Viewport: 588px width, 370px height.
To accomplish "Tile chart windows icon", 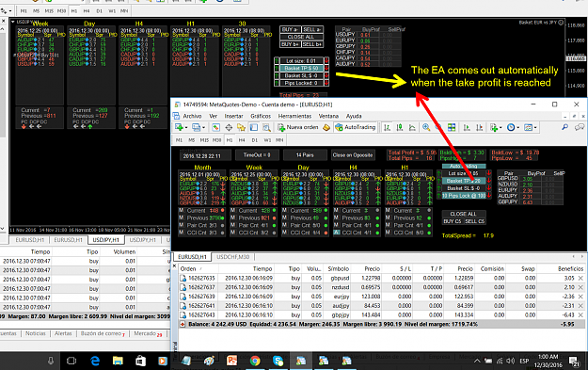I will click(452, 128).
